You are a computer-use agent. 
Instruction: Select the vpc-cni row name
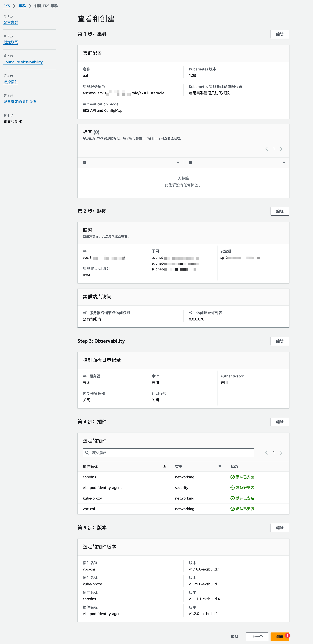[x=89, y=509]
